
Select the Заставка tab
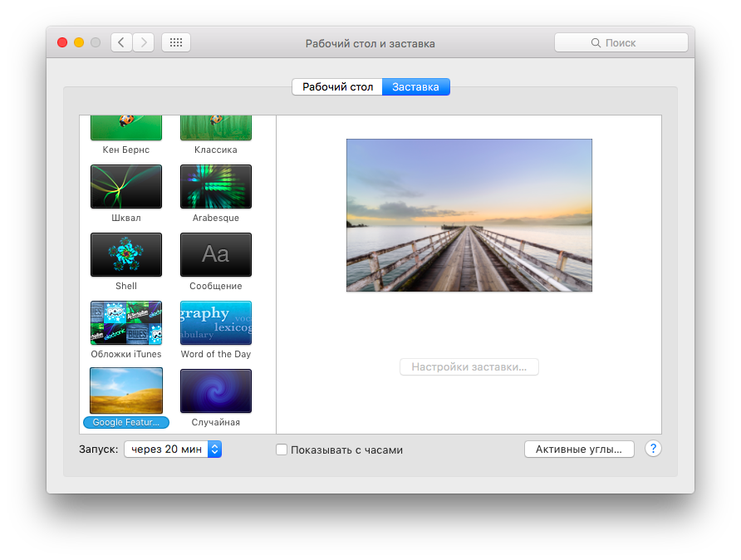click(415, 87)
